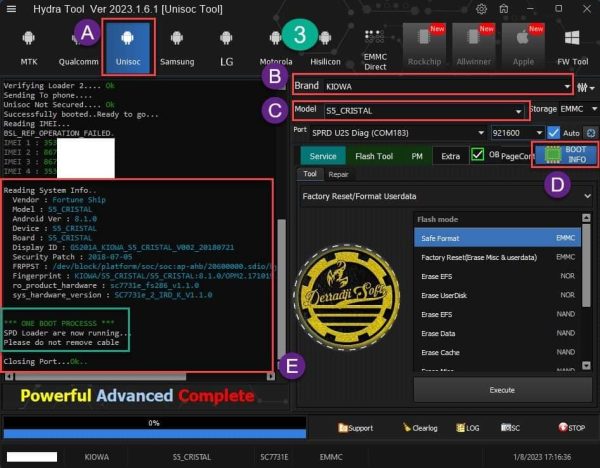Image resolution: width=600 pixels, height=468 pixels.
Task: Open the Storage EMMC dropdown
Action: point(578,109)
